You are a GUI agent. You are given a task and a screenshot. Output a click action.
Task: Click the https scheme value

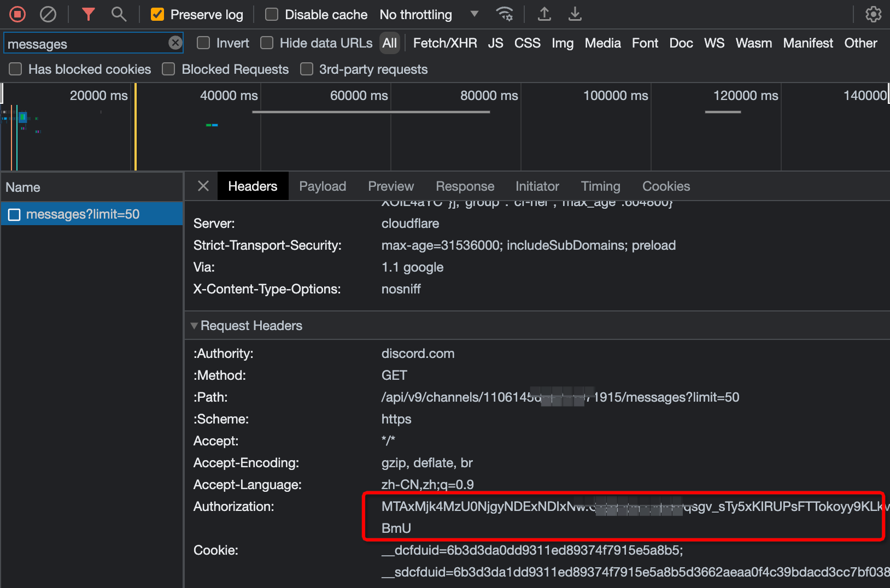pos(396,419)
